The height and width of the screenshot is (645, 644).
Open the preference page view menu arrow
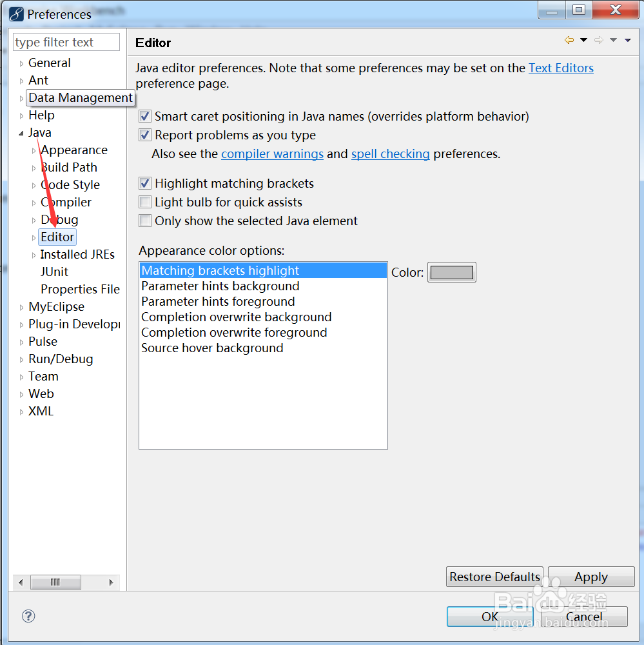point(627,40)
